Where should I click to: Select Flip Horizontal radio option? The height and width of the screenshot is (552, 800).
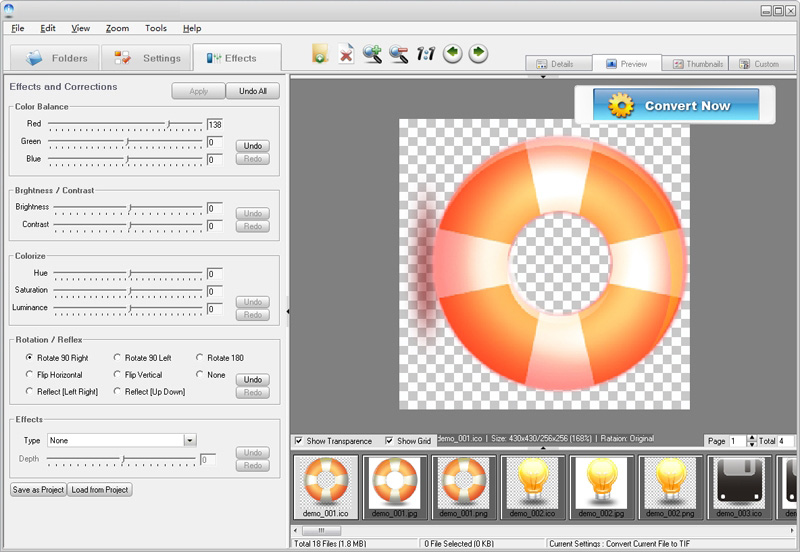29,374
